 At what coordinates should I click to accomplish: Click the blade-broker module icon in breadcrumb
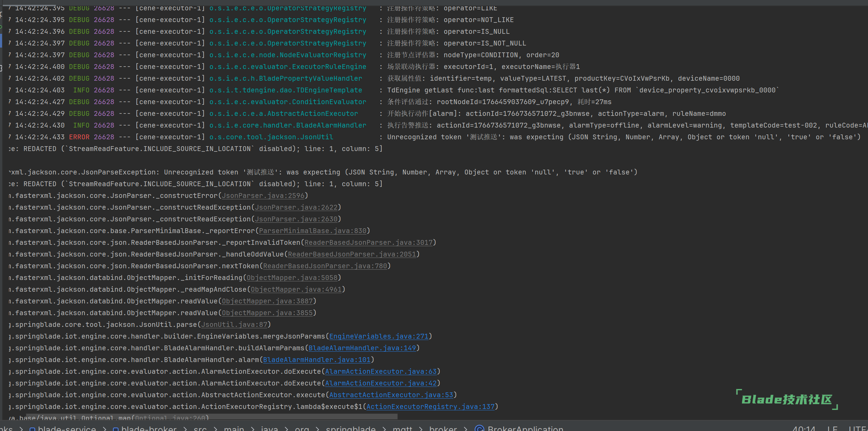116,429
